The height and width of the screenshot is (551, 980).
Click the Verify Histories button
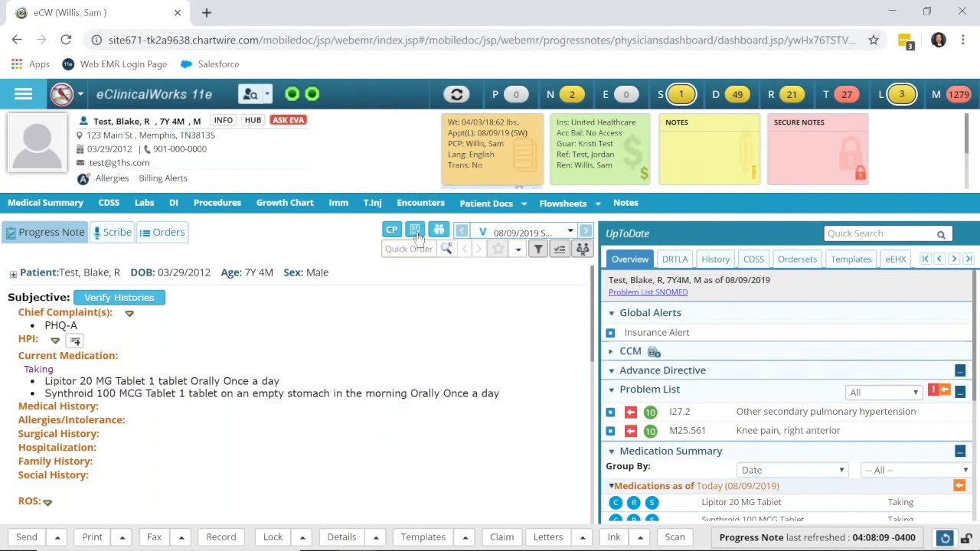(x=119, y=298)
